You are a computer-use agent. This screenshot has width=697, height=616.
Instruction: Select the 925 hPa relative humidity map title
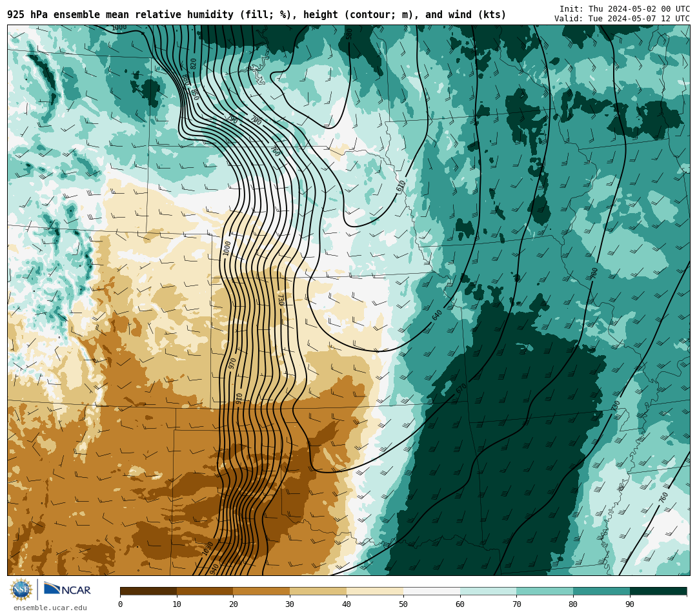coord(256,15)
